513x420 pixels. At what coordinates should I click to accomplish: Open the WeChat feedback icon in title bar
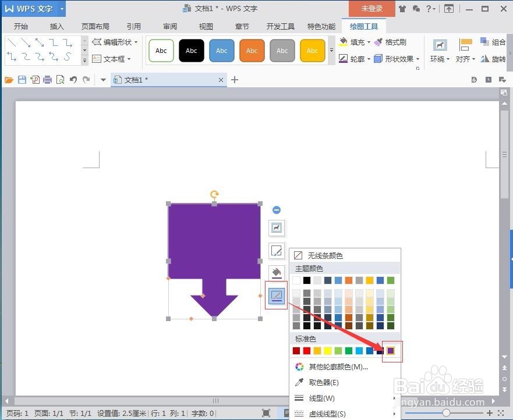416,9
